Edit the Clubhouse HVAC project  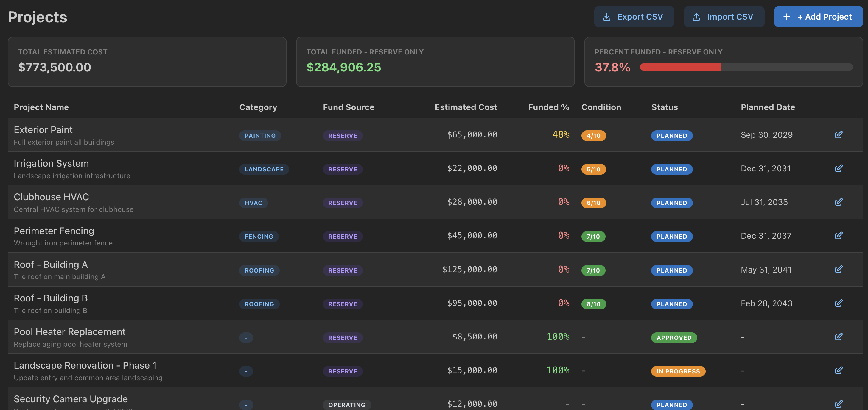pos(839,202)
